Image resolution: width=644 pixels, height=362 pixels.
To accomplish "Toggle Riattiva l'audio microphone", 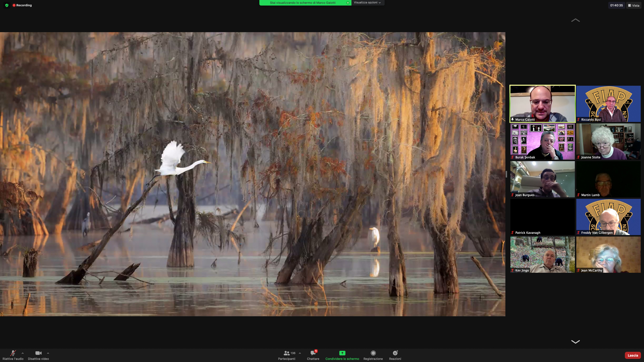I will point(13,353).
